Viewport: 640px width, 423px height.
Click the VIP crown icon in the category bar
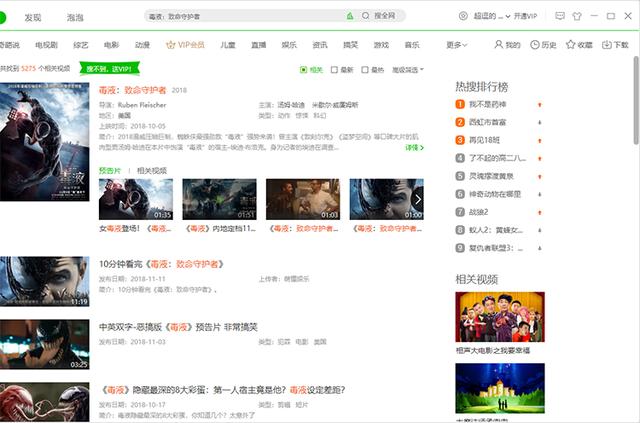[170, 45]
